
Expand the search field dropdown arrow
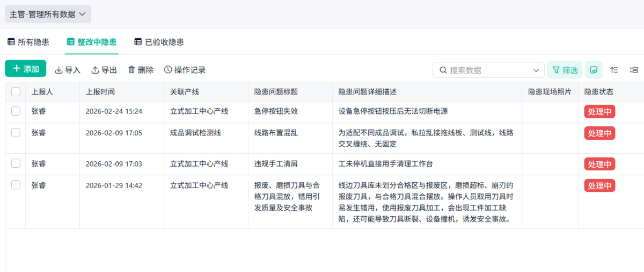click(536, 70)
